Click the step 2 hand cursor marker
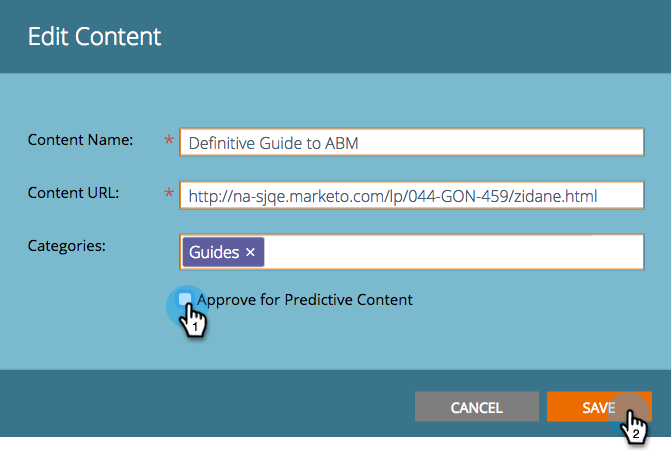The width and height of the screenshot is (671, 456). (634, 427)
